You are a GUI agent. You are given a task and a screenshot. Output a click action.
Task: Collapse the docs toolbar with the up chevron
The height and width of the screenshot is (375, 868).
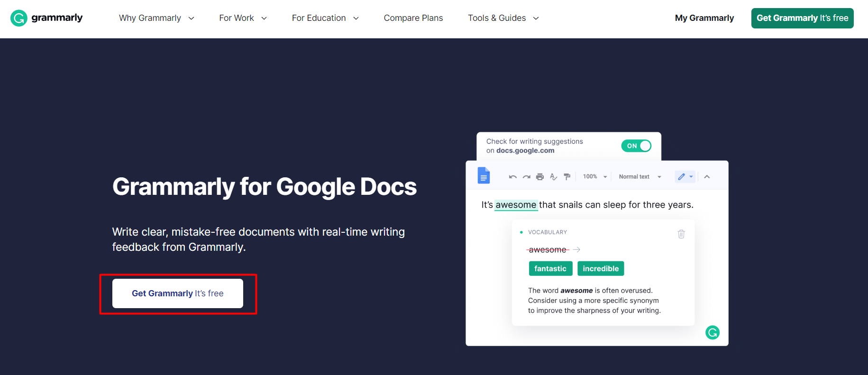(707, 177)
